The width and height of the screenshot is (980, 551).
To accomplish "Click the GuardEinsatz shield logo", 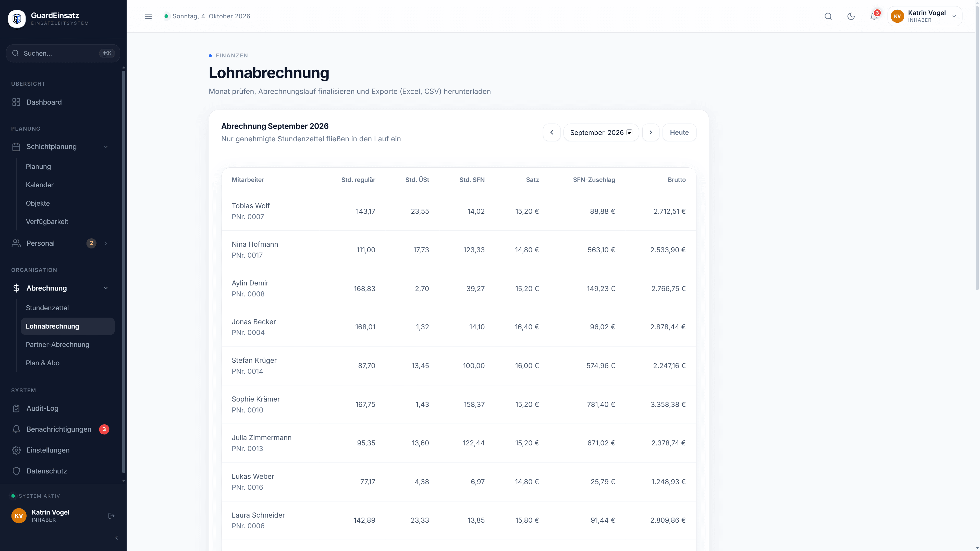I will pos(17,19).
